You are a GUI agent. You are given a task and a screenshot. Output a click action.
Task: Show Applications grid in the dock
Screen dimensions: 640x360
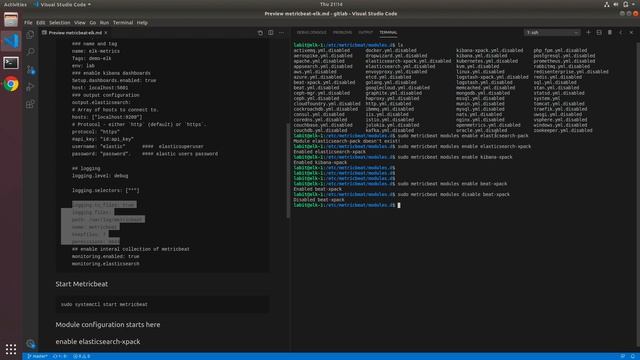click(x=11, y=349)
